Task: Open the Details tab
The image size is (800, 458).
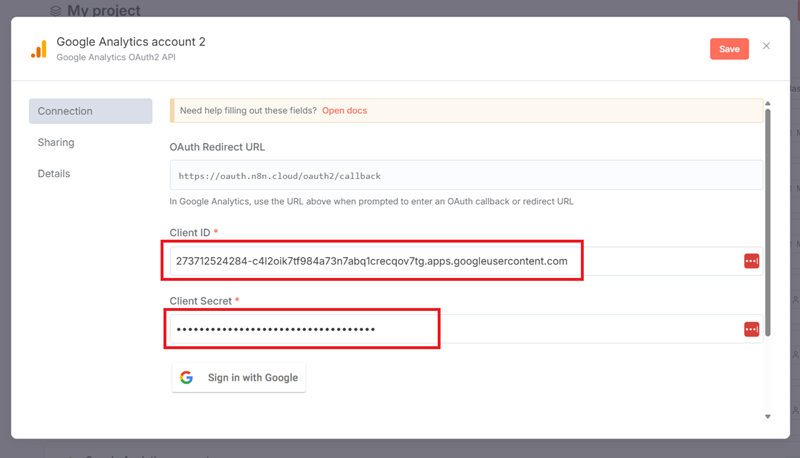Action: tap(54, 173)
